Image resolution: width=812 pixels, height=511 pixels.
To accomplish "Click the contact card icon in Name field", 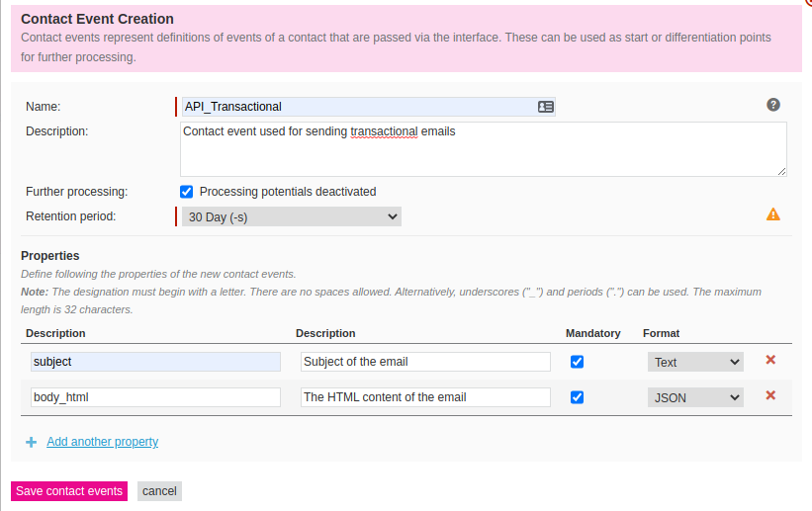I will 545,107.
